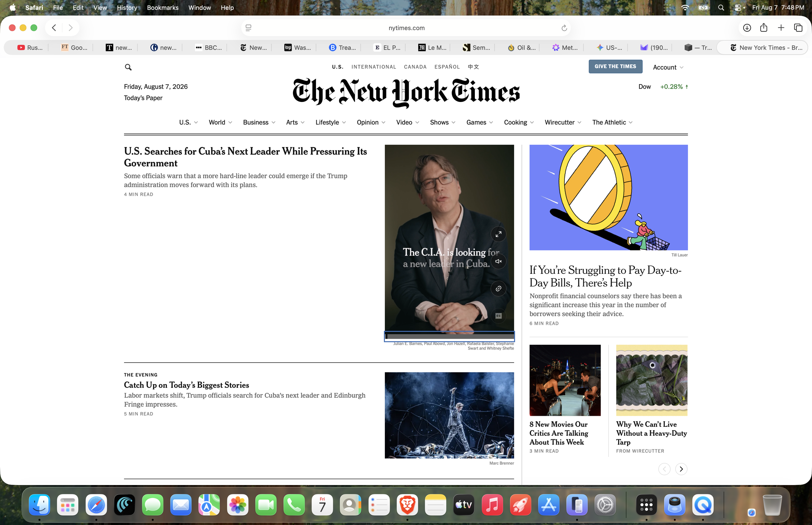This screenshot has height=525, width=812.
Task: Open FaceTime from the Dock
Action: (266, 505)
